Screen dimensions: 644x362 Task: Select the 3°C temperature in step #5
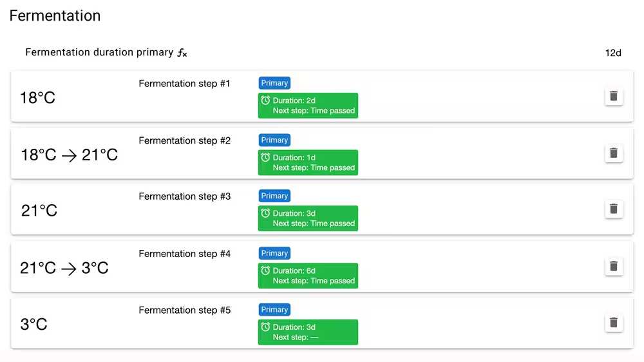coord(34,325)
